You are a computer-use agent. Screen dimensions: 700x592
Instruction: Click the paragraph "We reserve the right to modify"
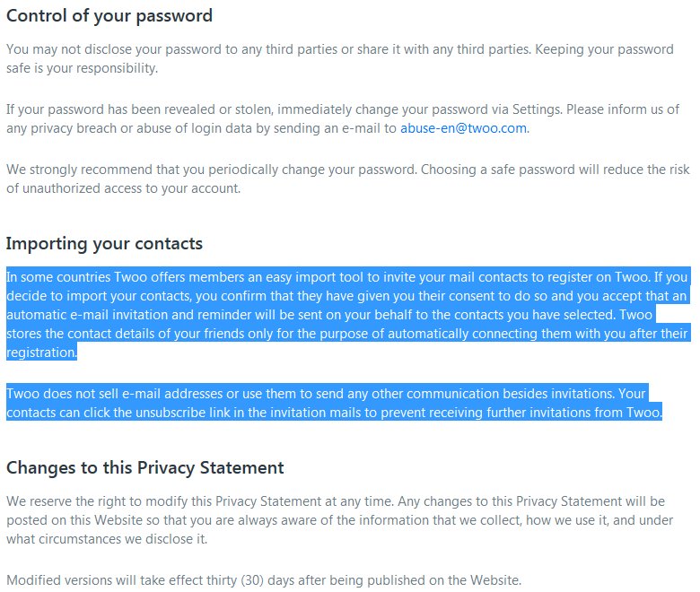(340, 520)
